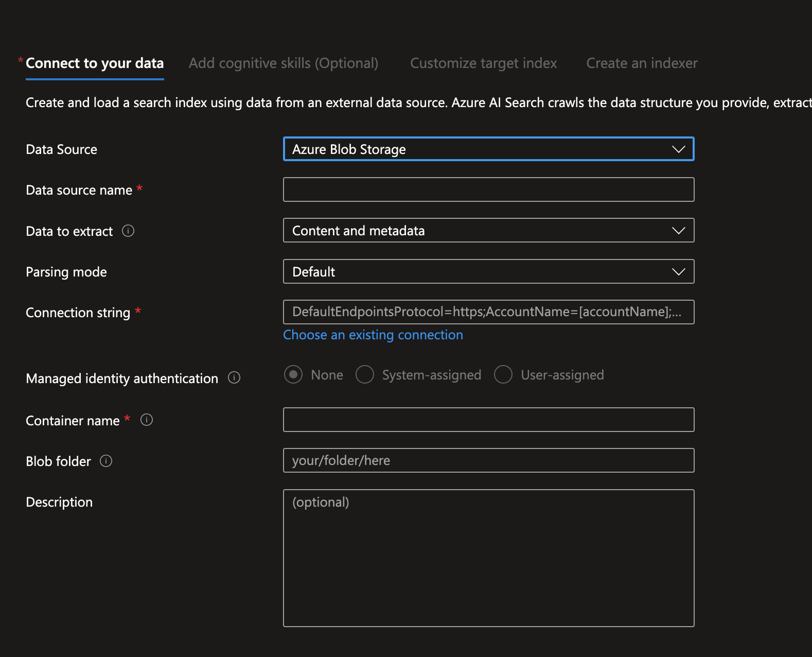Choose User-assigned managed identity
The height and width of the screenshot is (657, 812).
coord(503,375)
